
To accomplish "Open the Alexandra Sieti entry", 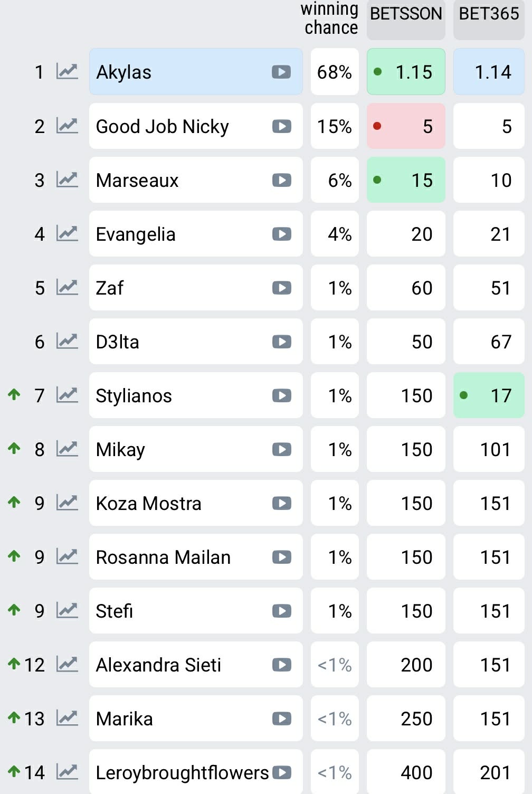I will click(x=158, y=665).
